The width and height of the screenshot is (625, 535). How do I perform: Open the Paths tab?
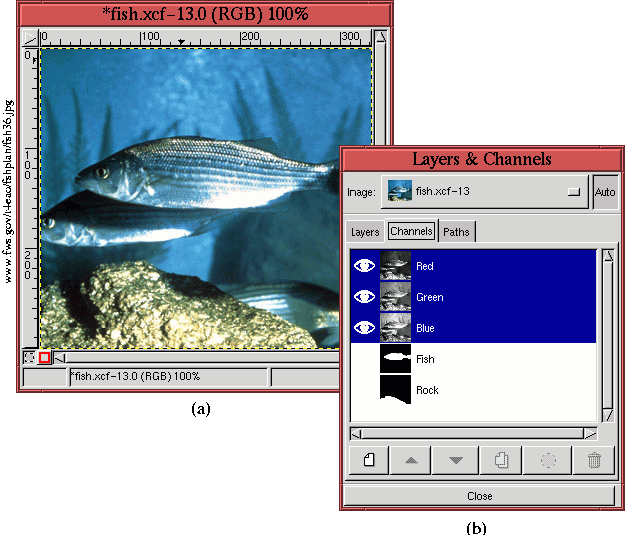click(x=456, y=232)
